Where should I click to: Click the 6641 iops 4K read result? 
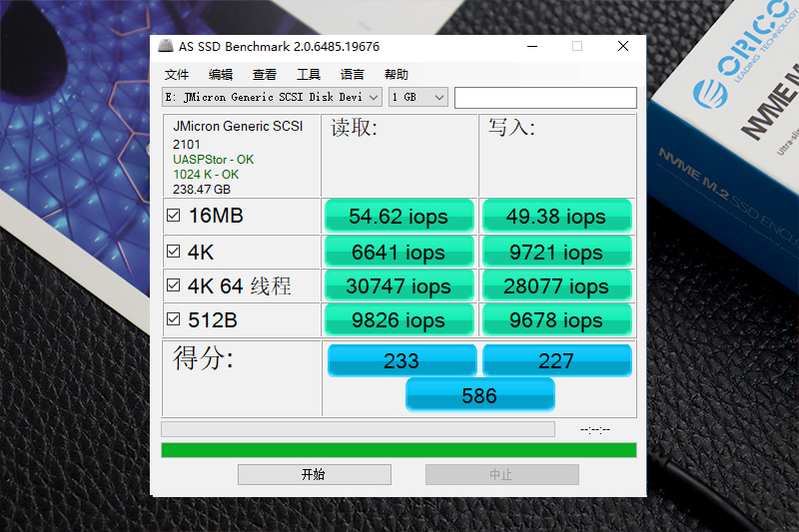click(399, 252)
